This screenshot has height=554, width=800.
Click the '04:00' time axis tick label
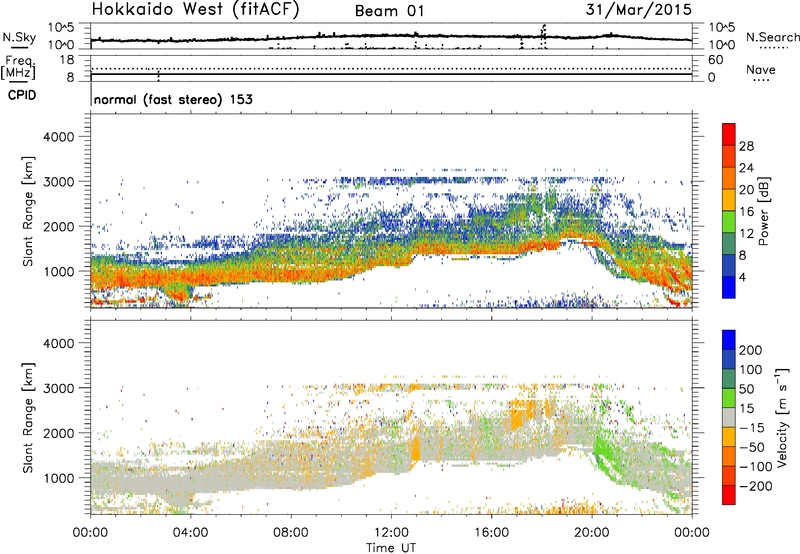[191, 533]
